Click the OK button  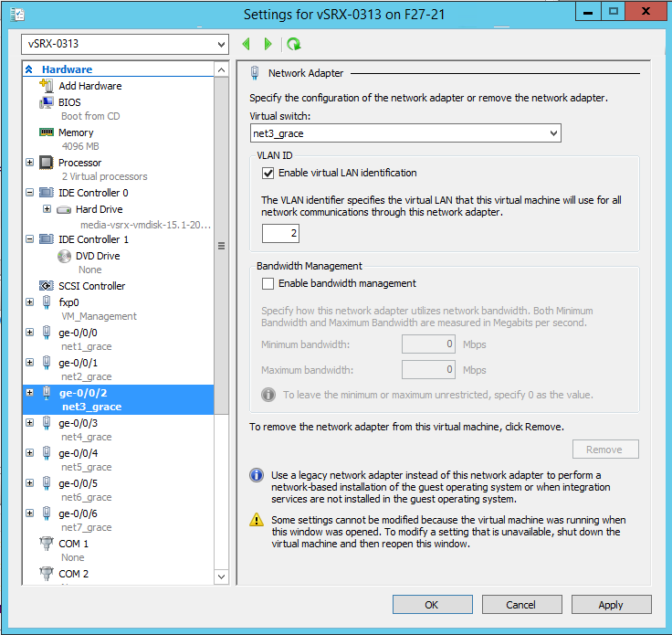tap(433, 605)
